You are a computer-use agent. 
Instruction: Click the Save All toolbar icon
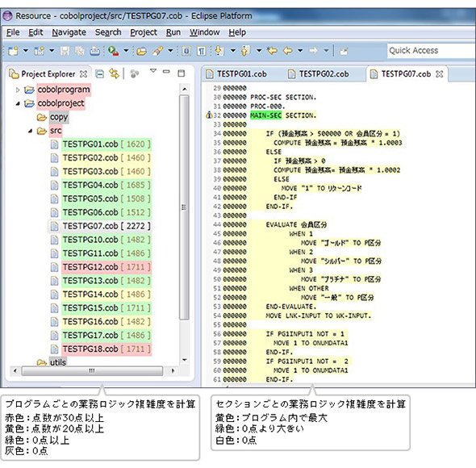point(80,51)
